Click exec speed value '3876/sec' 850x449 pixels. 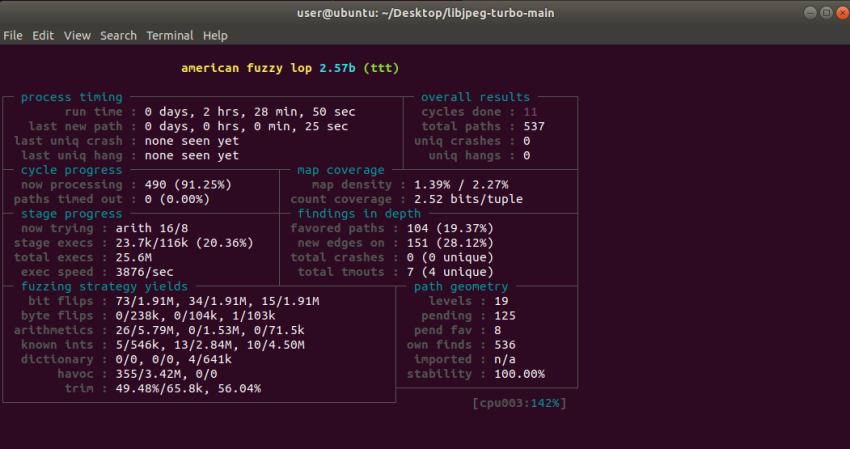pyautogui.click(x=144, y=272)
